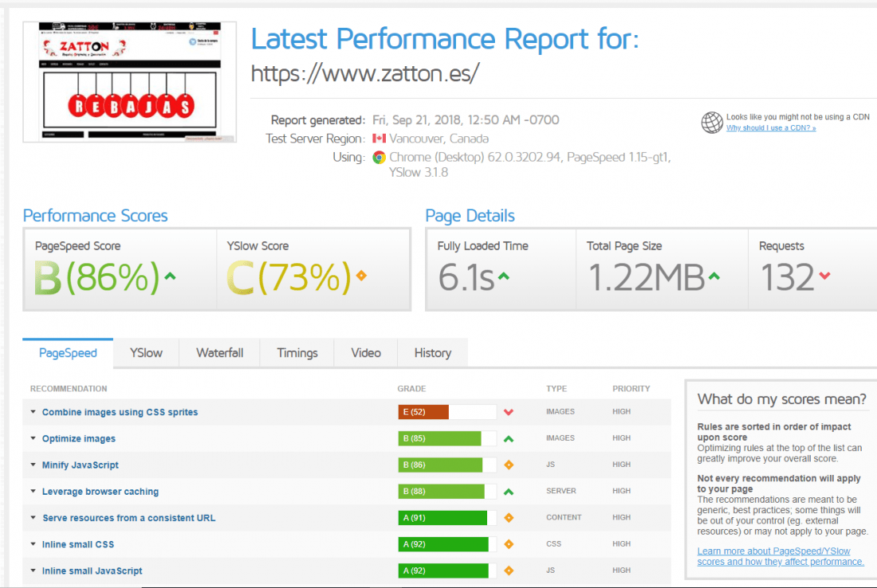Click the B (85) grade bar

pos(447,438)
